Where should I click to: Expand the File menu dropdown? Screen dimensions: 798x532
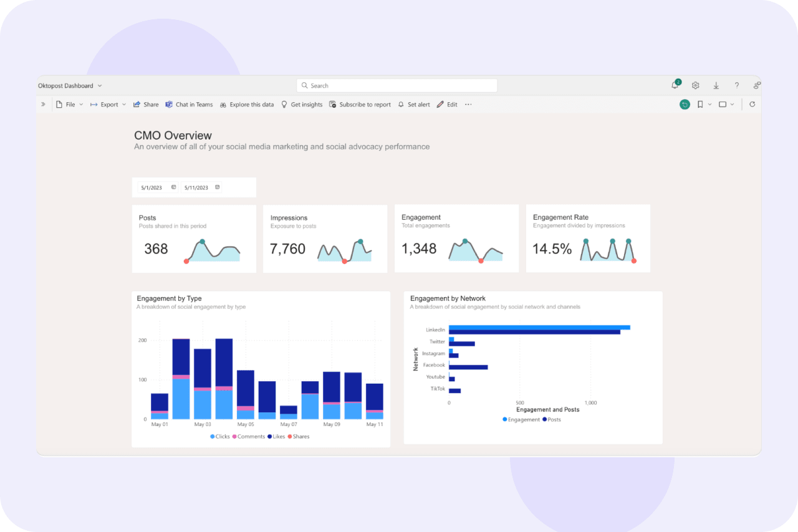click(81, 104)
